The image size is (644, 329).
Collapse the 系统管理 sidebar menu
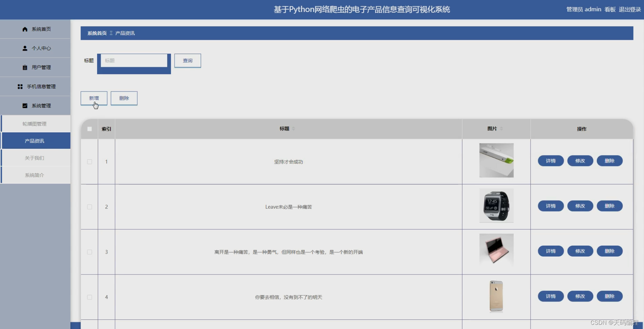point(35,106)
